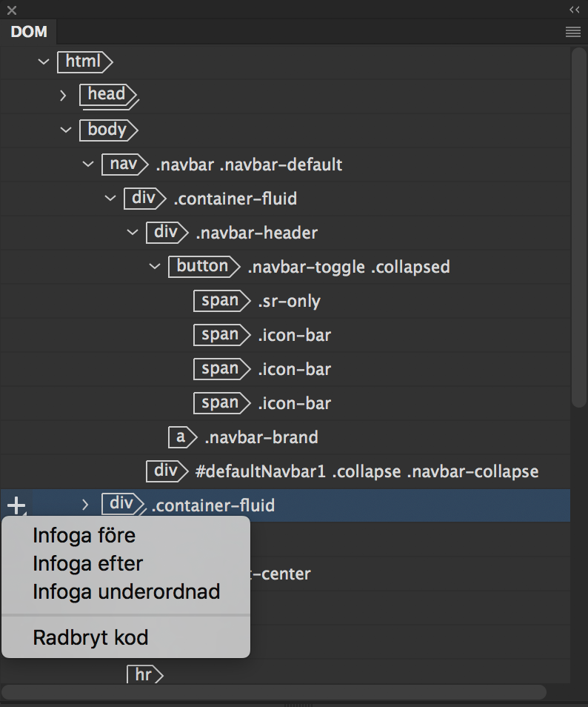Select the head tag element
The image size is (588, 707).
point(107,94)
